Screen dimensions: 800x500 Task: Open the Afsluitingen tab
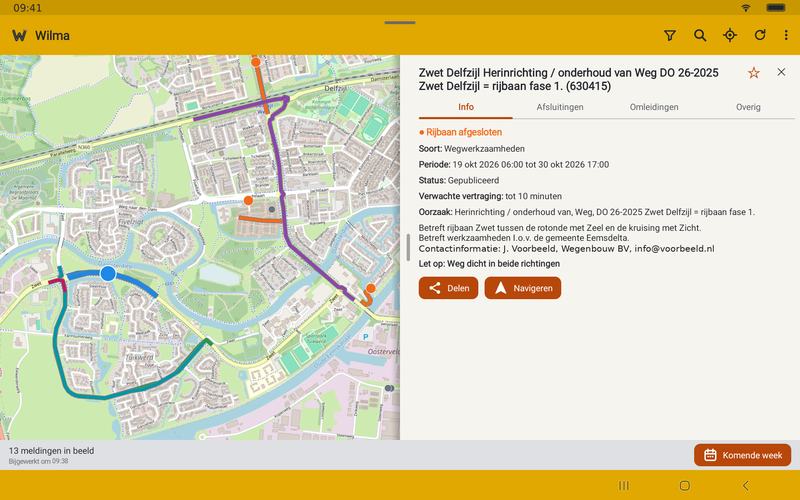[560, 107]
